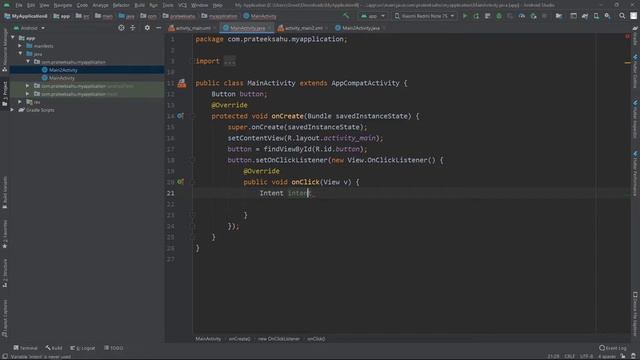Expand the manifests folder

point(20,46)
